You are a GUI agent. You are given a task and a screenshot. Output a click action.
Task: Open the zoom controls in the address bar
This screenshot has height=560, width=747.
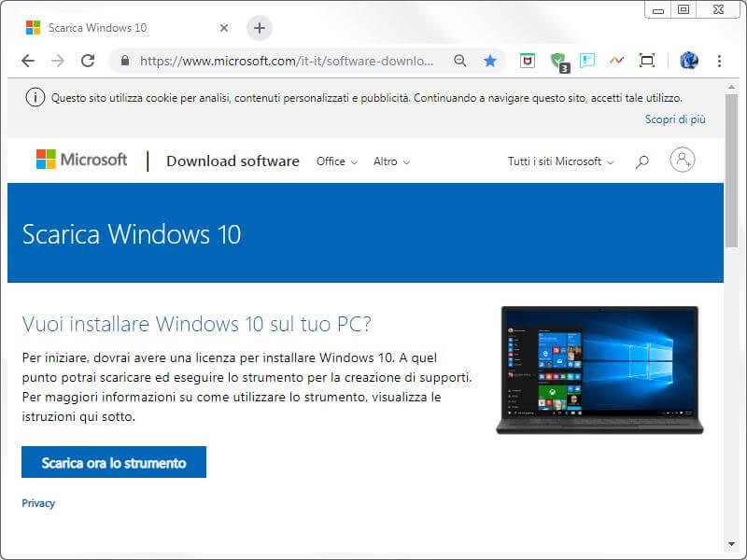[x=460, y=60]
